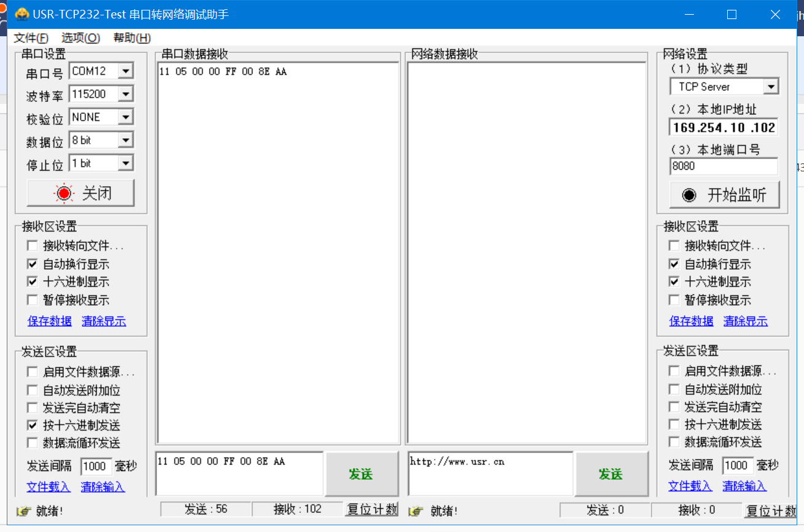Click network 发送间隔 field showing 1000
The image size is (804, 532).
pos(738,466)
